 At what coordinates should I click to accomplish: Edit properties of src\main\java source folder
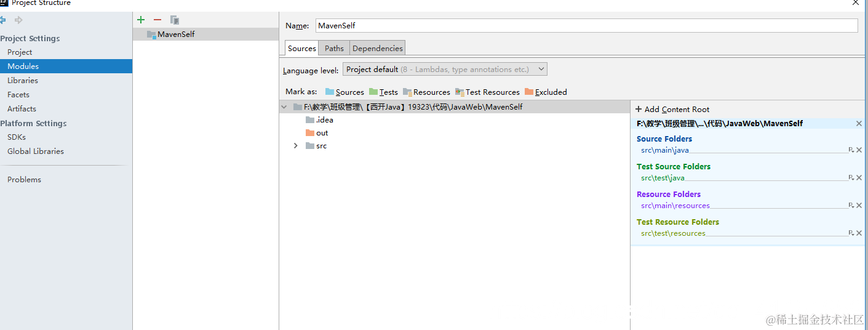coord(851,150)
